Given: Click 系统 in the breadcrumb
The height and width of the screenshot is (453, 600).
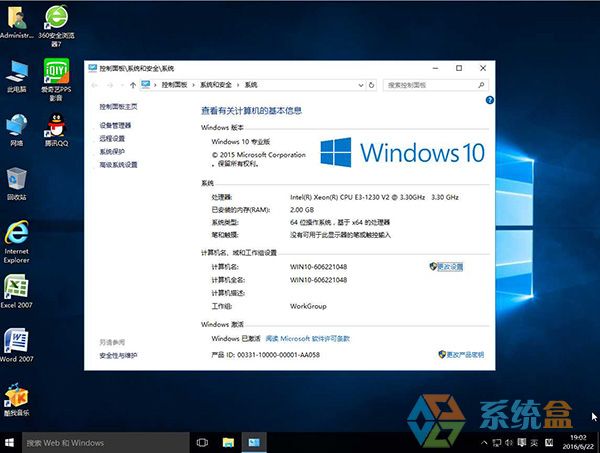Looking at the screenshot, I should click(x=251, y=85).
